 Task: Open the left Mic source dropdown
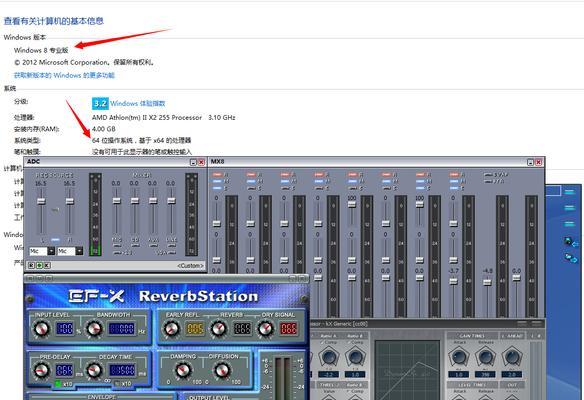(51, 251)
